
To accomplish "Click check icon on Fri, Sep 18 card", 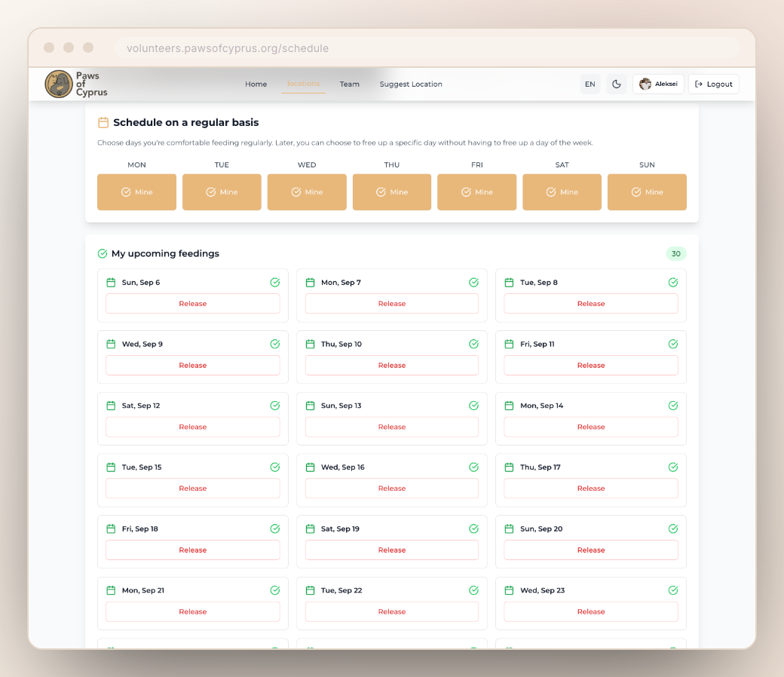I will pyautogui.click(x=275, y=528).
